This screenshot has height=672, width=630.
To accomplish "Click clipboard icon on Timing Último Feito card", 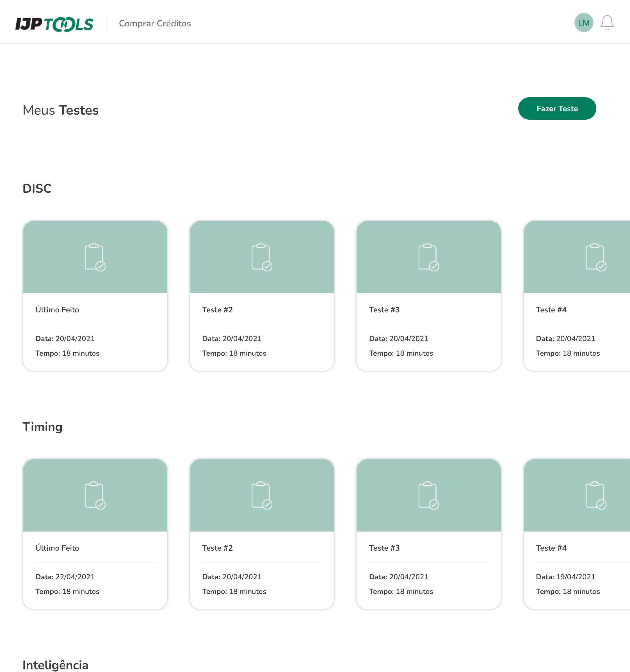I will tap(95, 495).
